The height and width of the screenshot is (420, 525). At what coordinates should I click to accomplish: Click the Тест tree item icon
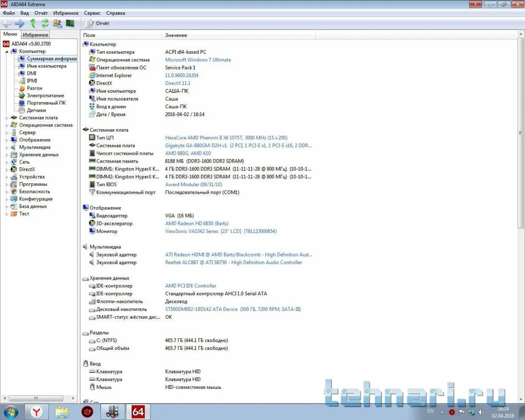pyautogui.click(x=14, y=214)
